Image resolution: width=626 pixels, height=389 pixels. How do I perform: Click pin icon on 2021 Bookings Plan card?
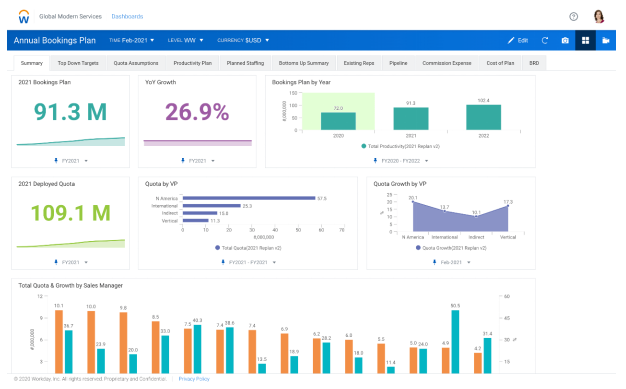(x=56, y=161)
